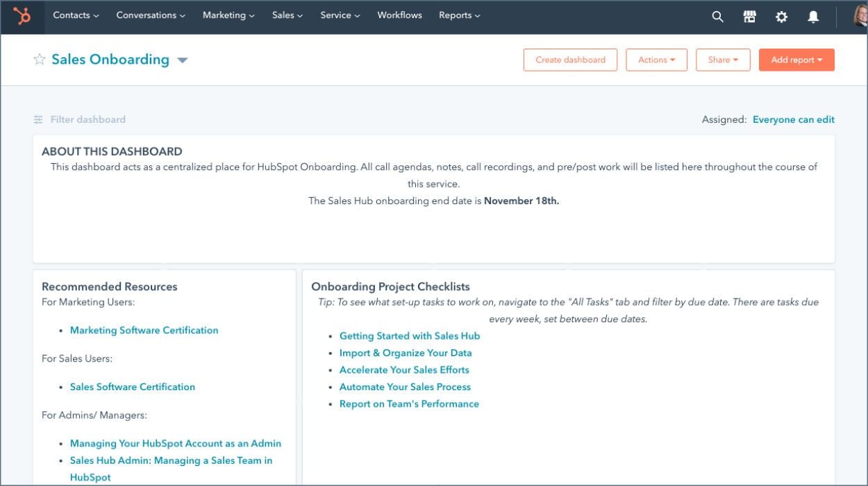This screenshot has height=486, width=868.
Task: Open the Sales menu
Action: [287, 15]
